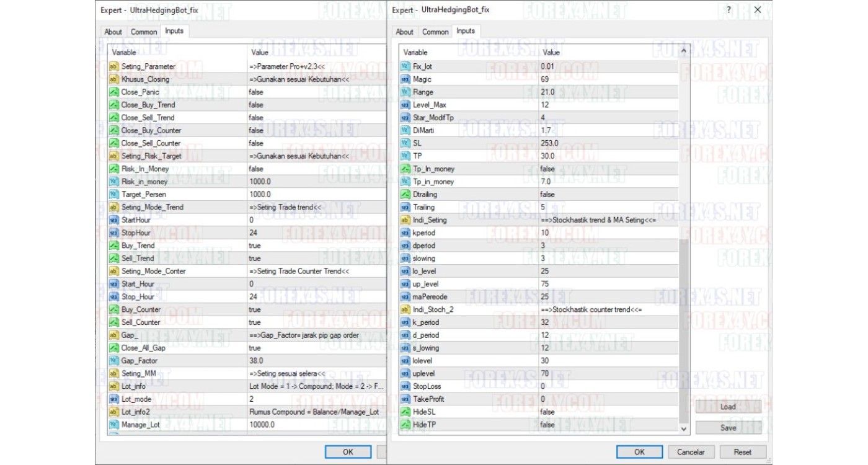
Task: Click the Indi_Seting string icon
Action: pyautogui.click(x=405, y=220)
